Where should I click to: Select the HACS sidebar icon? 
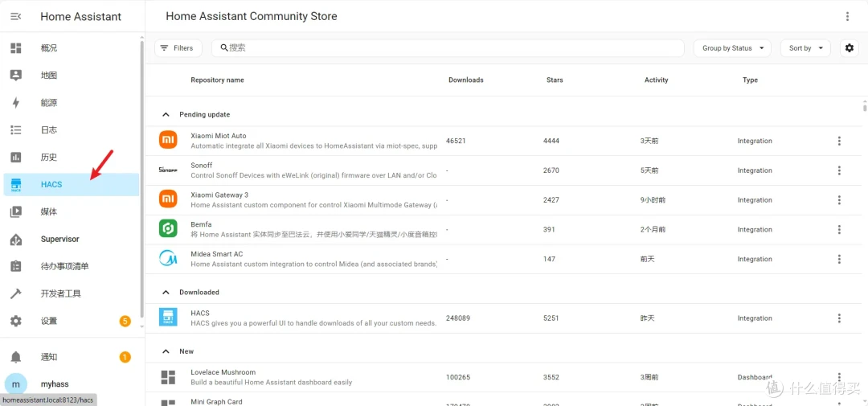click(16, 184)
